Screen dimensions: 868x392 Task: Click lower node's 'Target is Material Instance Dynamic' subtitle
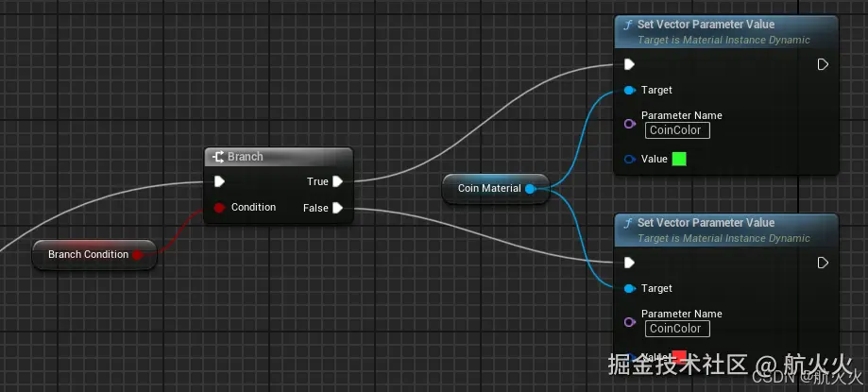[x=723, y=239]
